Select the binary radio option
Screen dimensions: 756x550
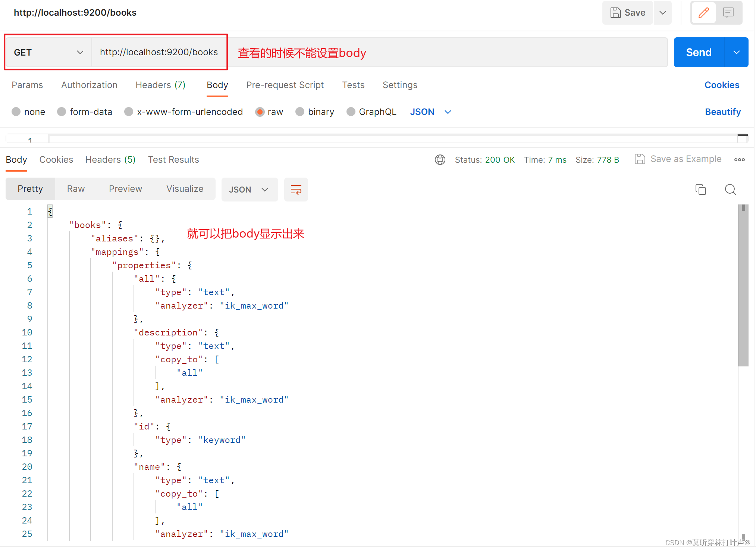(x=300, y=112)
